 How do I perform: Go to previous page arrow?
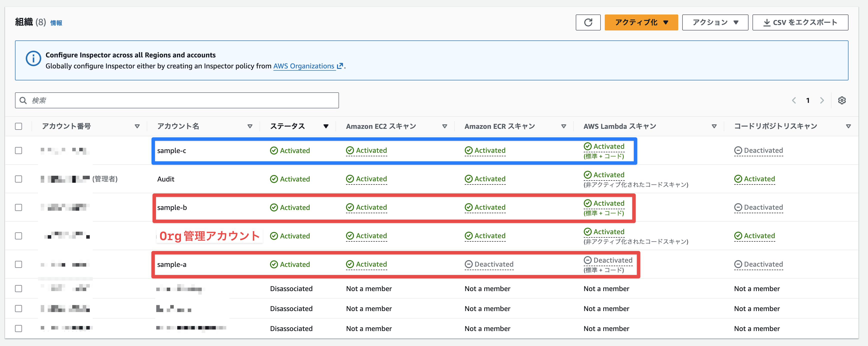[x=794, y=100]
